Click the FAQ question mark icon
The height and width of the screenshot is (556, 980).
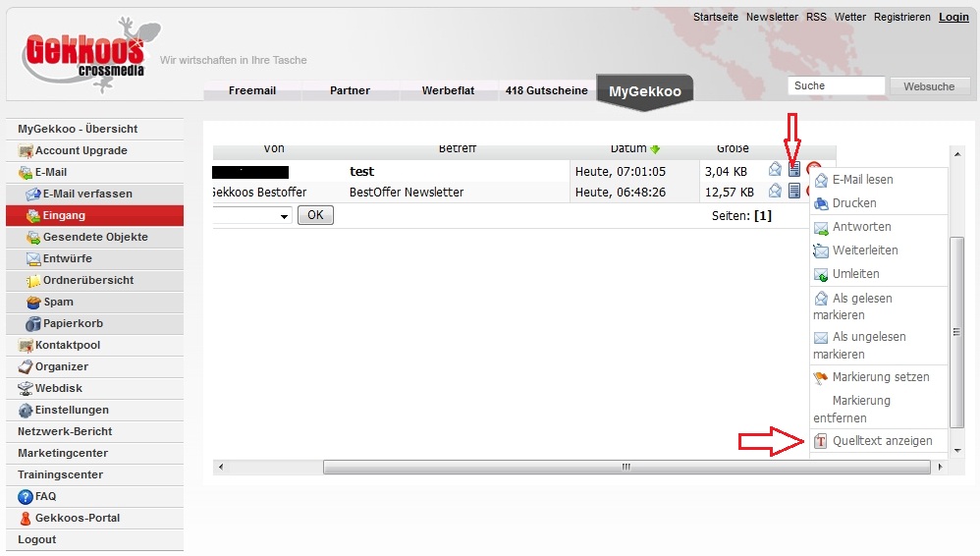tap(26, 497)
